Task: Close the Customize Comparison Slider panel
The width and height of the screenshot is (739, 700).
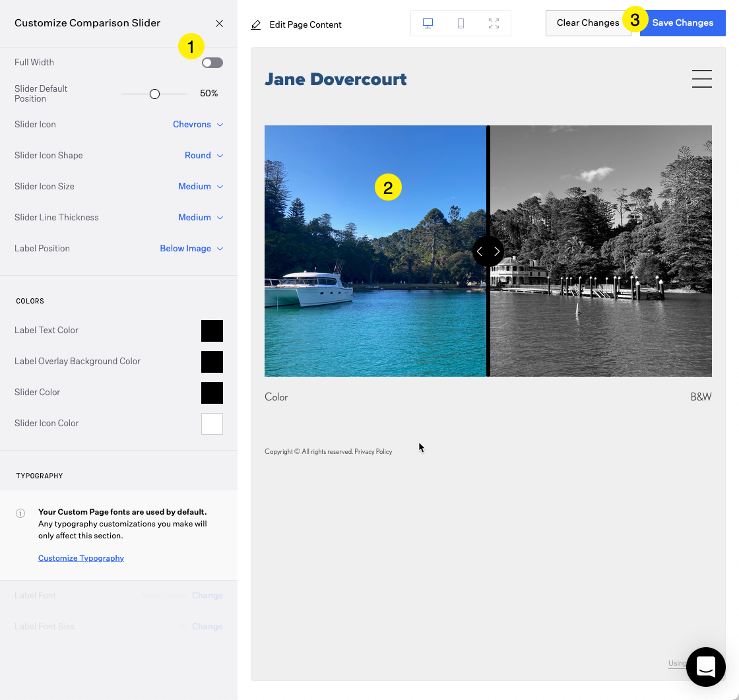Action: pyautogui.click(x=219, y=22)
